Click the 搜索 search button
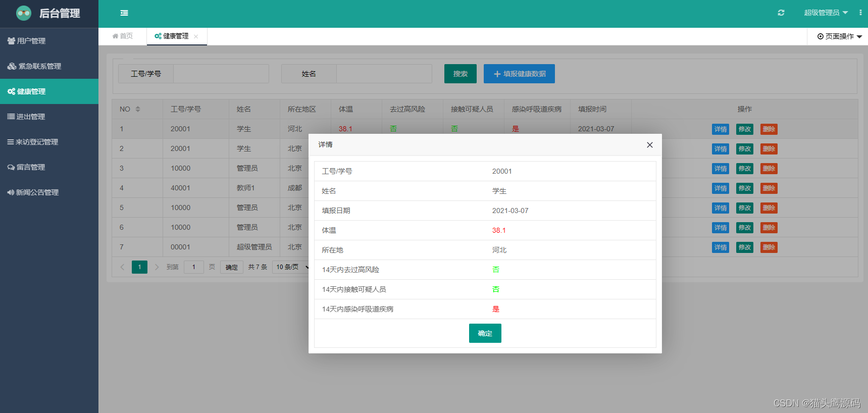The height and width of the screenshot is (413, 868). click(x=461, y=74)
